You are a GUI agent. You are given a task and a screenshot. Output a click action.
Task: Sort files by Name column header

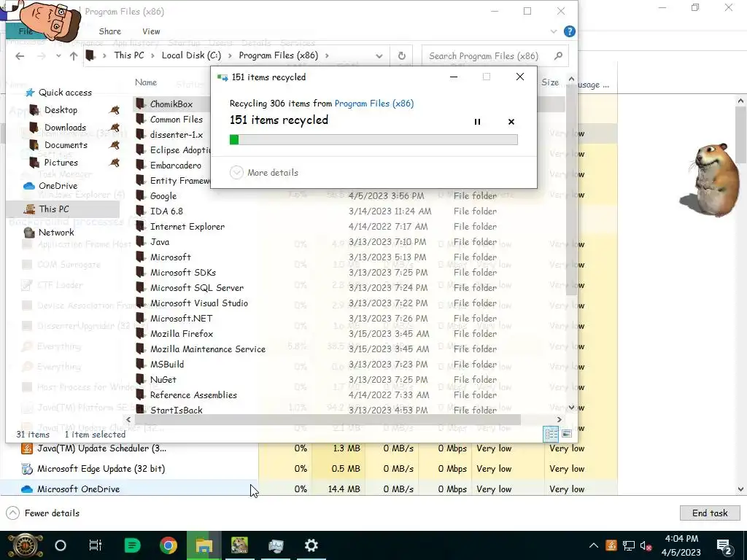146,82
